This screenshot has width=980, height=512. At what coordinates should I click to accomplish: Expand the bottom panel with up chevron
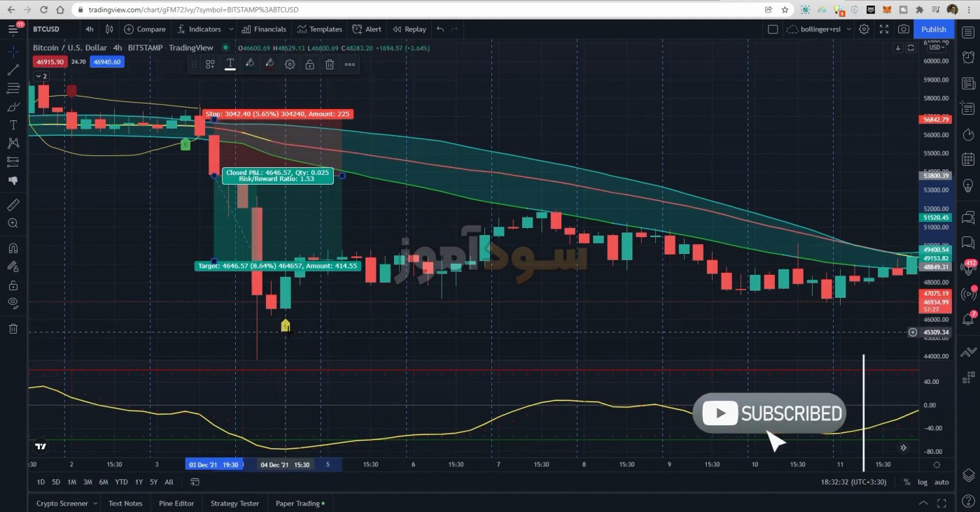pyautogui.click(x=924, y=503)
